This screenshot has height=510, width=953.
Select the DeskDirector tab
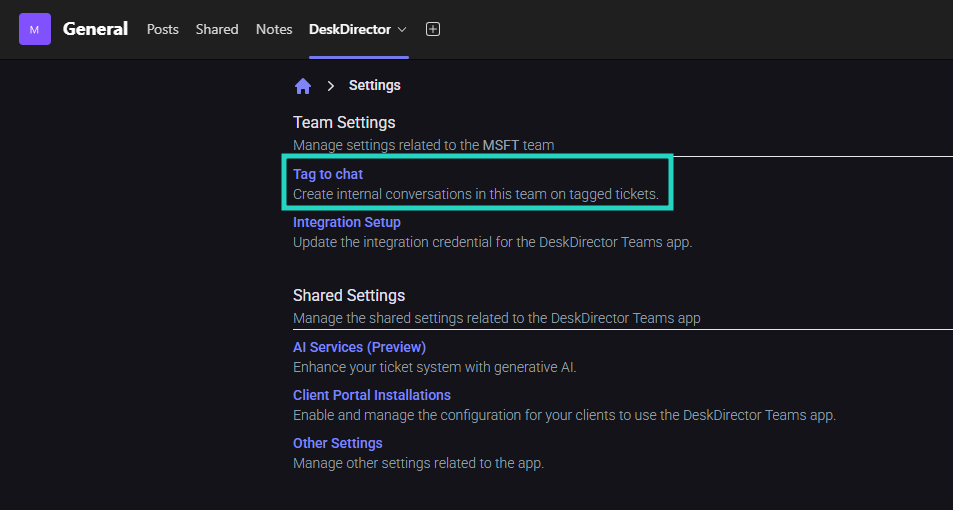coord(349,29)
